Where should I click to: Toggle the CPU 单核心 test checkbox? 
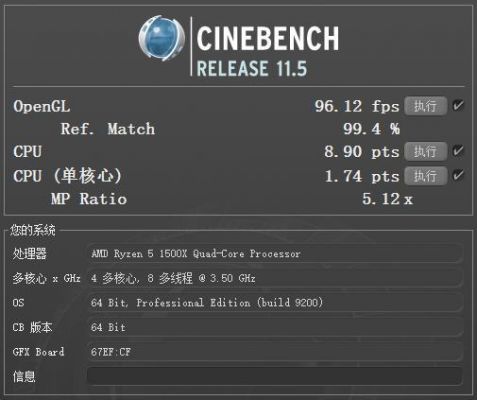pyautogui.click(x=458, y=175)
